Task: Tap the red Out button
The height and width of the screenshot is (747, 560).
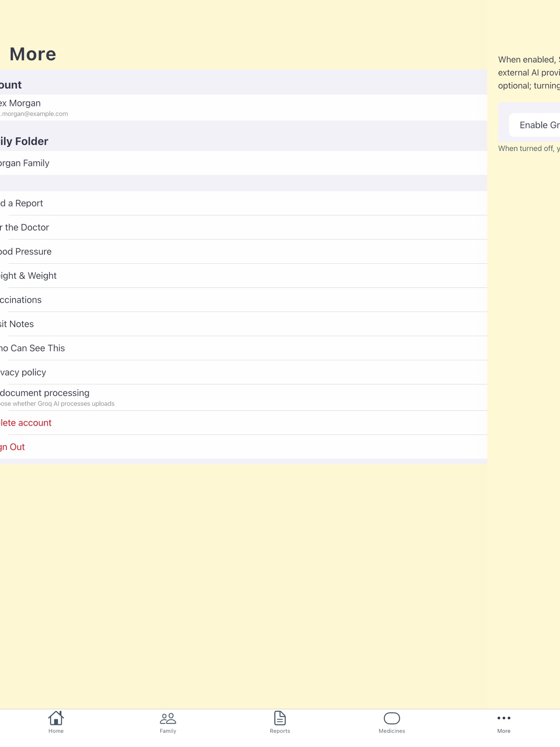Action: click(244, 447)
